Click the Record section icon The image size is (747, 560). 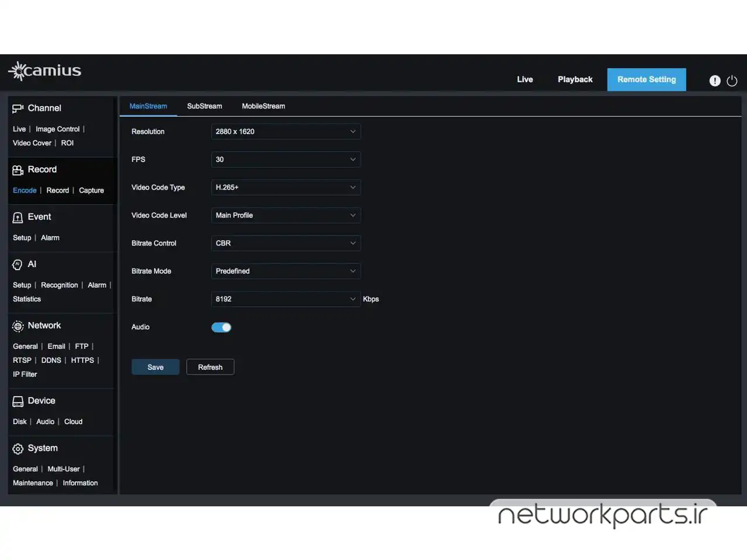pos(18,170)
